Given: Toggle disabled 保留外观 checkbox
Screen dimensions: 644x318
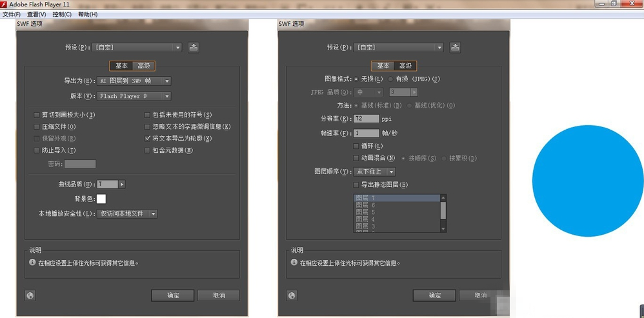Looking at the screenshot, I should pos(36,139).
